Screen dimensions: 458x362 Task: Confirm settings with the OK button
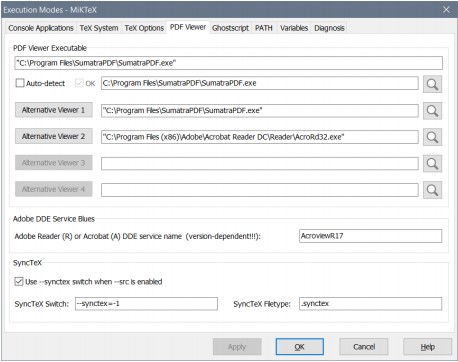(x=300, y=347)
